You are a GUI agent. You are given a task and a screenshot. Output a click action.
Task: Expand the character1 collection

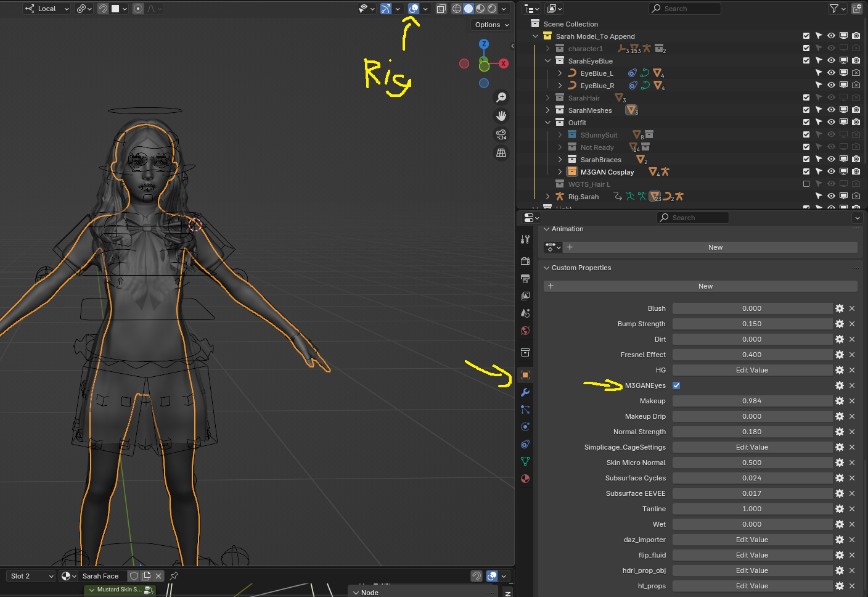pos(547,48)
